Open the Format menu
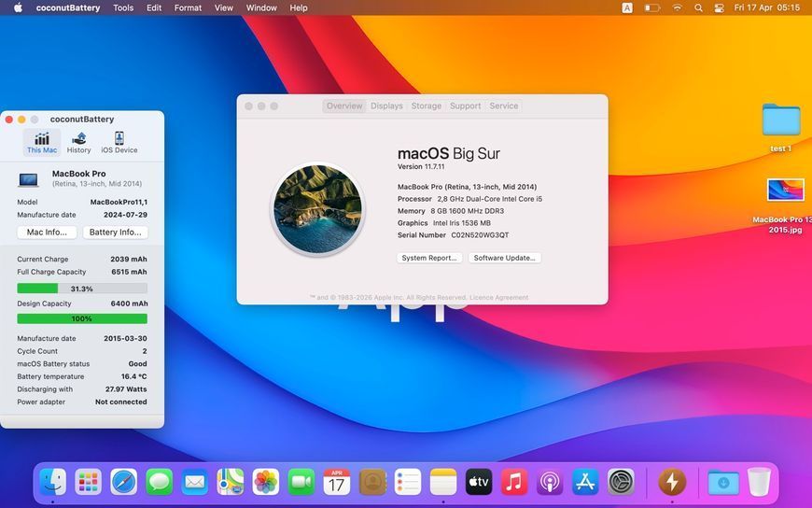 click(188, 7)
